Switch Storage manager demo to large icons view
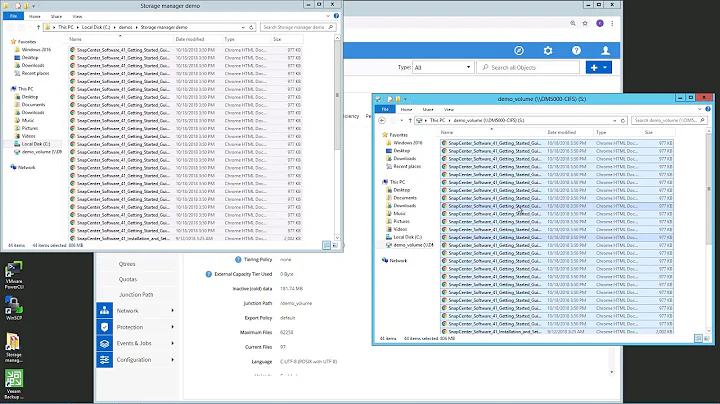Viewport: 720px width, 404px height. pos(335,245)
